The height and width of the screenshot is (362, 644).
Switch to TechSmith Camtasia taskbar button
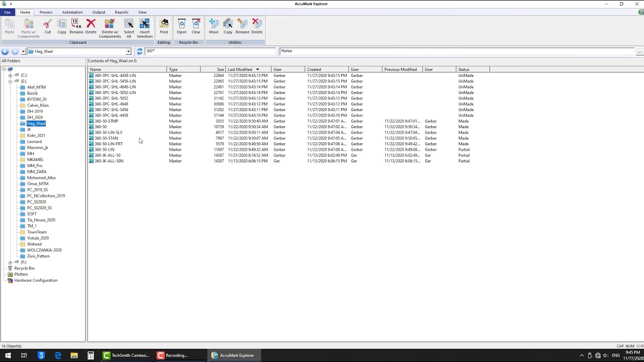click(126, 355)
